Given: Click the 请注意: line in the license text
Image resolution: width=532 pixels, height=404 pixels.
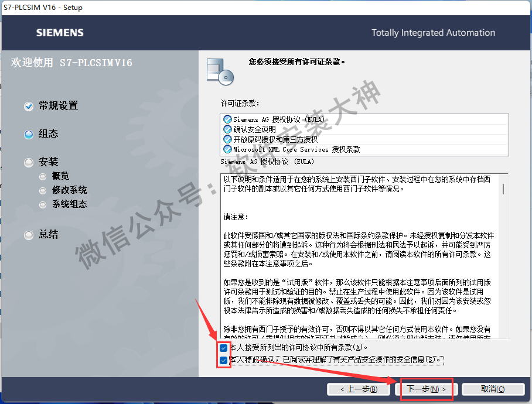Looking at the screenshot, I should pos(236,217).
